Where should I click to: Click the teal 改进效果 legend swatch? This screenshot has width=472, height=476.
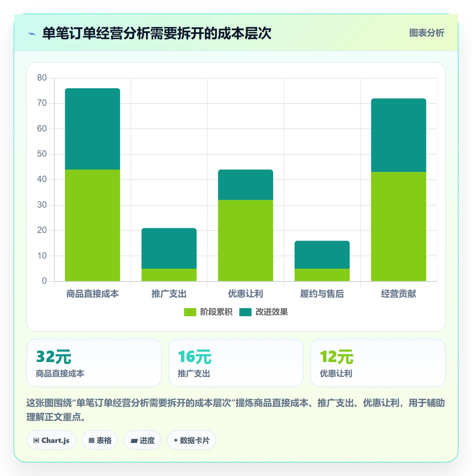click(245, 312)
